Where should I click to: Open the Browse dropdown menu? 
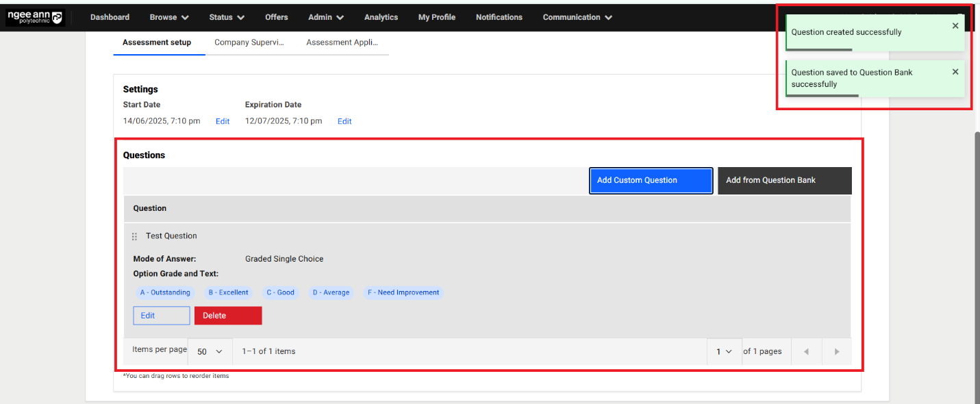[x=168, y=17]
